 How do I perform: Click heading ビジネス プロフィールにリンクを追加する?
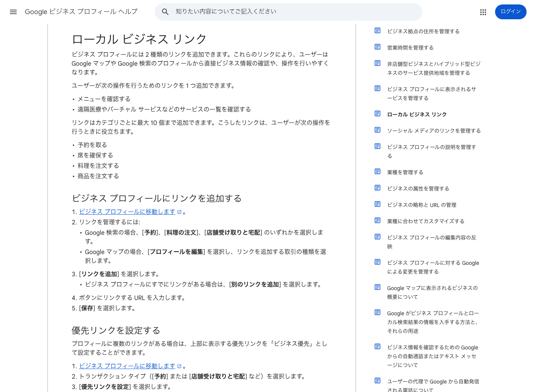pyautogui.click(x=156, y=198)
